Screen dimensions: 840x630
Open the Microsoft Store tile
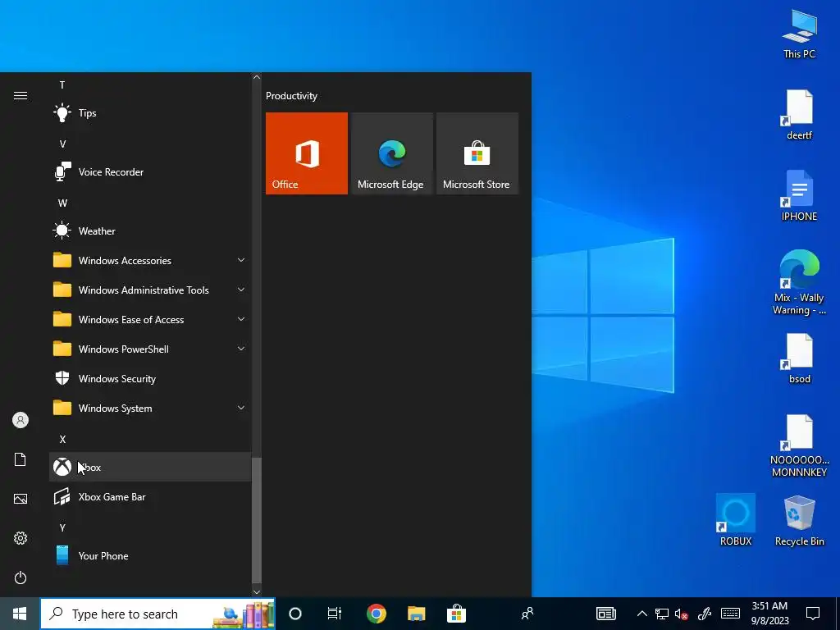click(x=477, y=153)
